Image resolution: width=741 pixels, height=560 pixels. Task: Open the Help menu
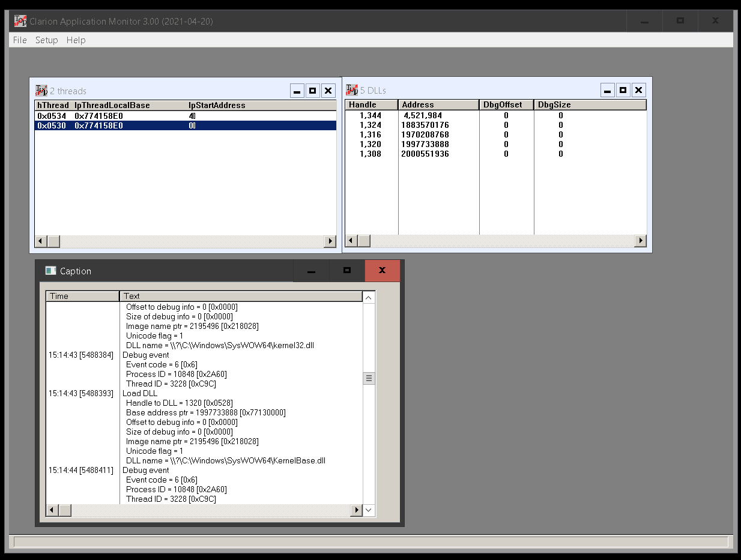pyautogui.click(x=76, y=40)
